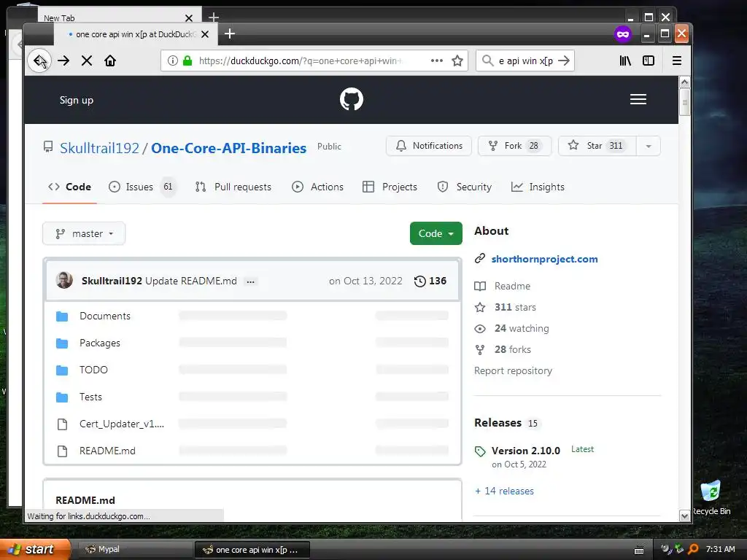The image size is (747, 560).
Task: Open the Skulltrail192 profile link
Action: [99, 148]
